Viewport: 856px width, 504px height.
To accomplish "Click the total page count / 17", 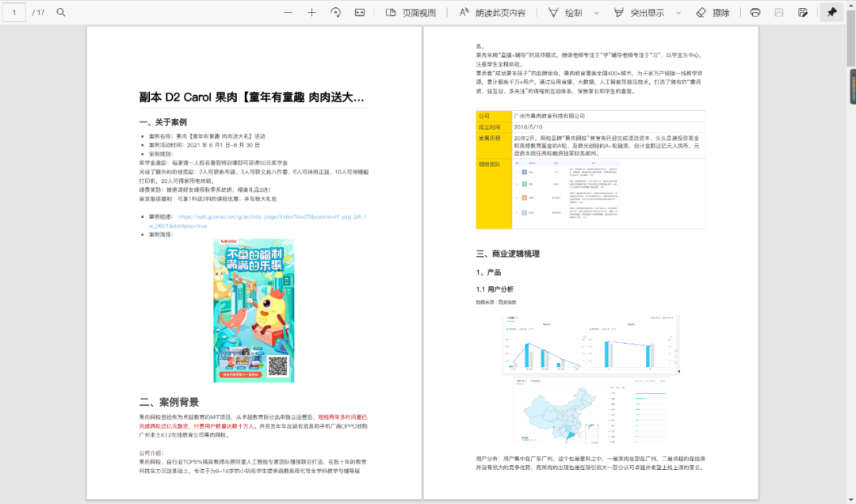I will pos(38,13).
